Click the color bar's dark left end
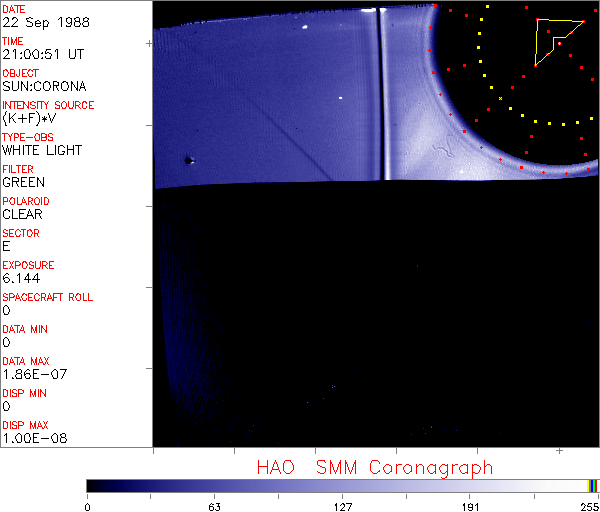The image size is (600, 512). point(95,485)
